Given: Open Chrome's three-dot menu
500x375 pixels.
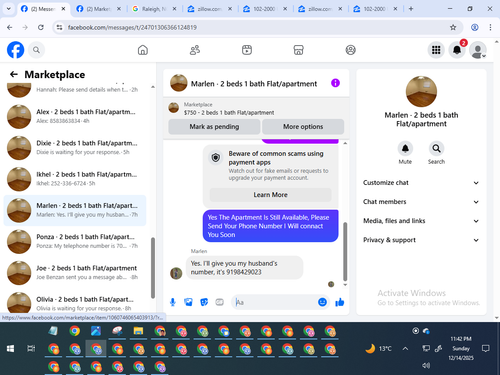Looking at the screenshot, I should click(490, 27).
